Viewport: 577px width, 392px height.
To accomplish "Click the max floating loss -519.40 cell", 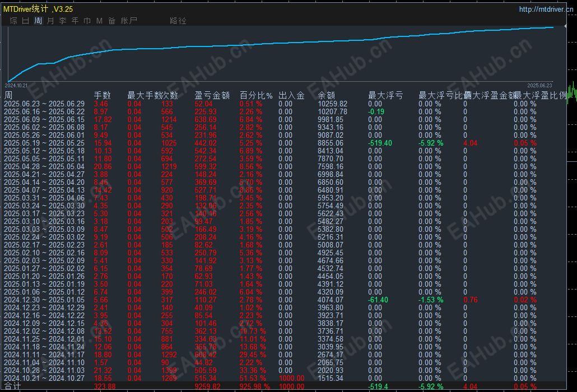I will pyautogui.click(x=380, y=143).
